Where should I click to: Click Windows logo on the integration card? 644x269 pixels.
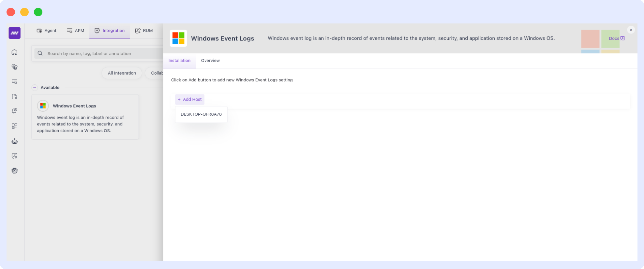point(43,106)
